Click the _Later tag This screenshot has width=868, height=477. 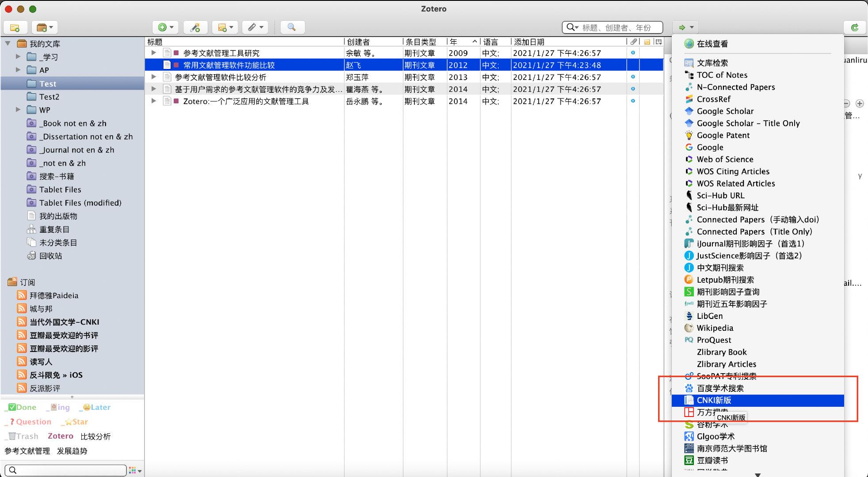coord(95,407)
